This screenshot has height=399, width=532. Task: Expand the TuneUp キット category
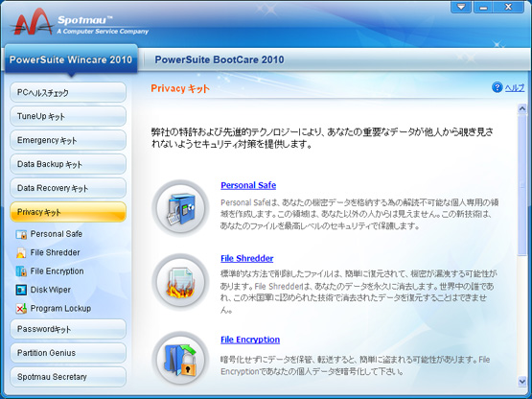[68, 116]
